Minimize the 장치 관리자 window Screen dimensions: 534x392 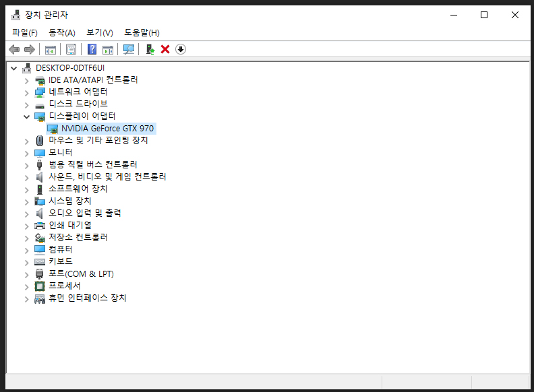454,15
